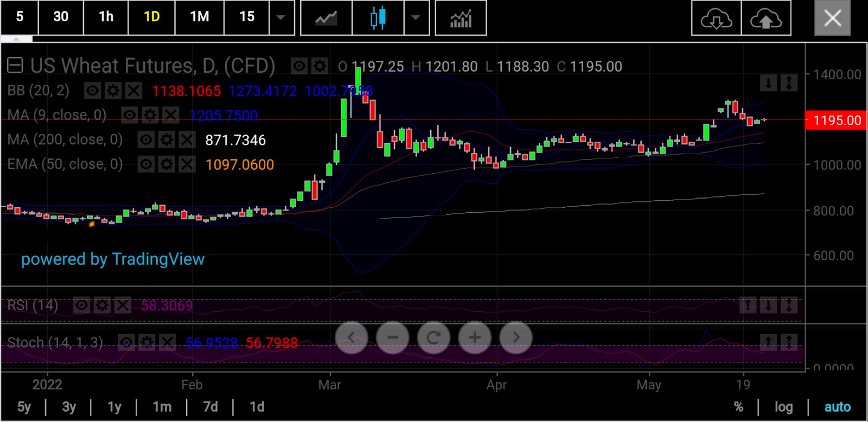The width and height of the screenshot is (868, 422).
Task: Select the candlestick chart style icon
Action: coord(378,17)
